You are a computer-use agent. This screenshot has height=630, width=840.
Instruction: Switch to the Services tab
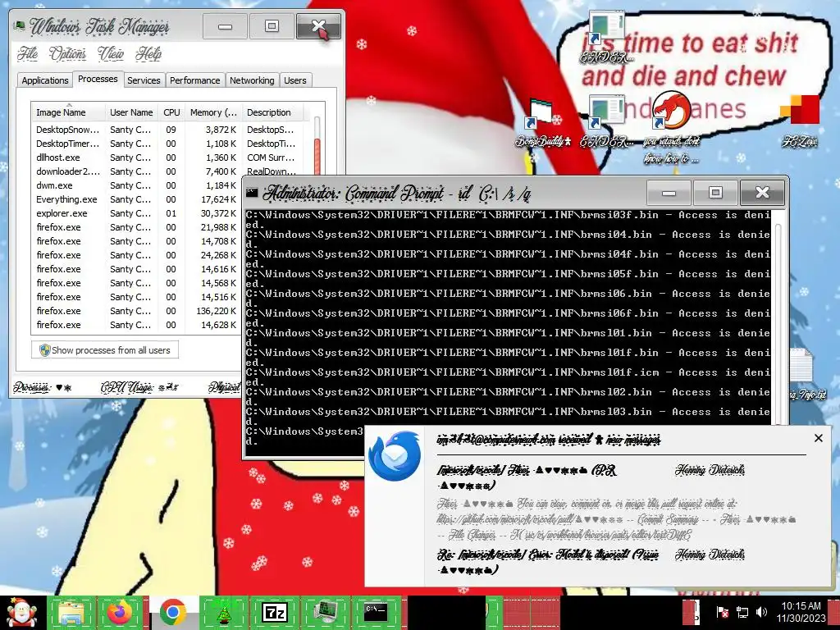click(x=144, y=80)
